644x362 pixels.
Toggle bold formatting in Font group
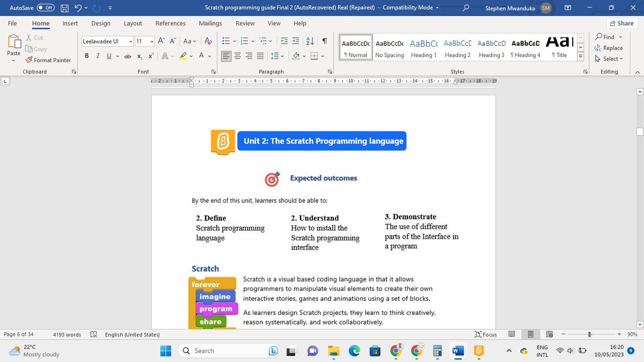pyautogui.click(x=87, y=56)
